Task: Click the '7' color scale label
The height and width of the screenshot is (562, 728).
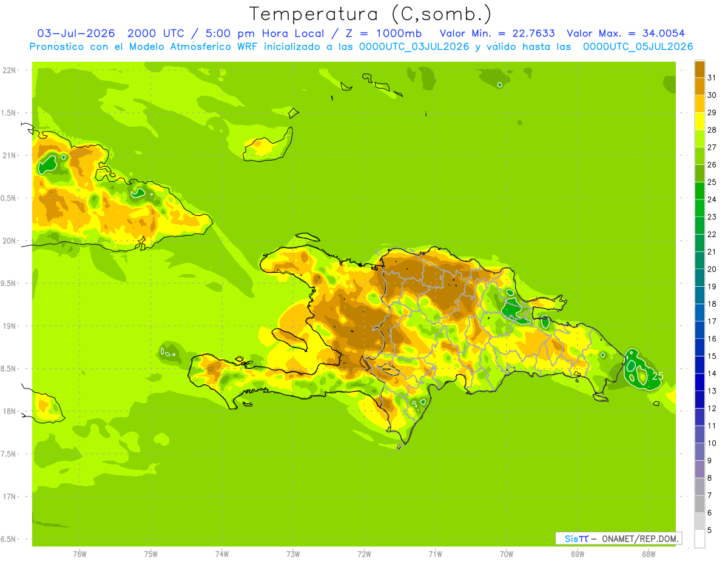Action: click(710, 495)
